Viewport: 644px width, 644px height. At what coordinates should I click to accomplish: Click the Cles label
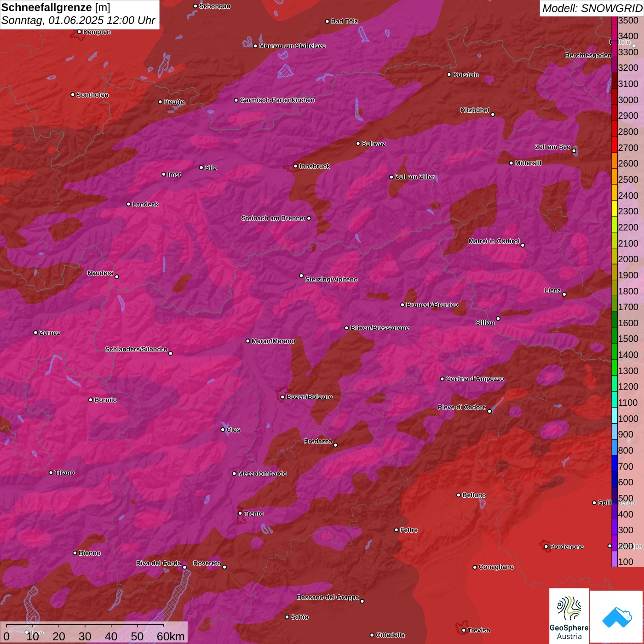(x=233, y=430)
